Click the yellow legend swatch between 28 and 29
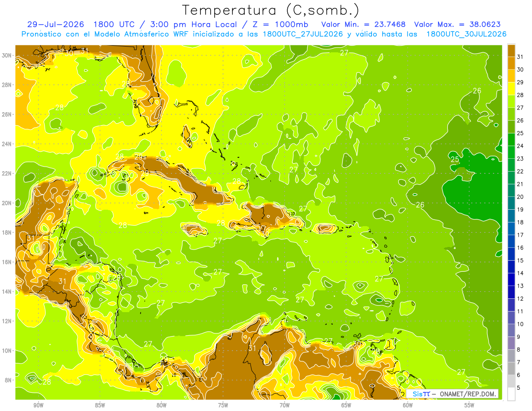The image size is (532, 411). [511, 88]
